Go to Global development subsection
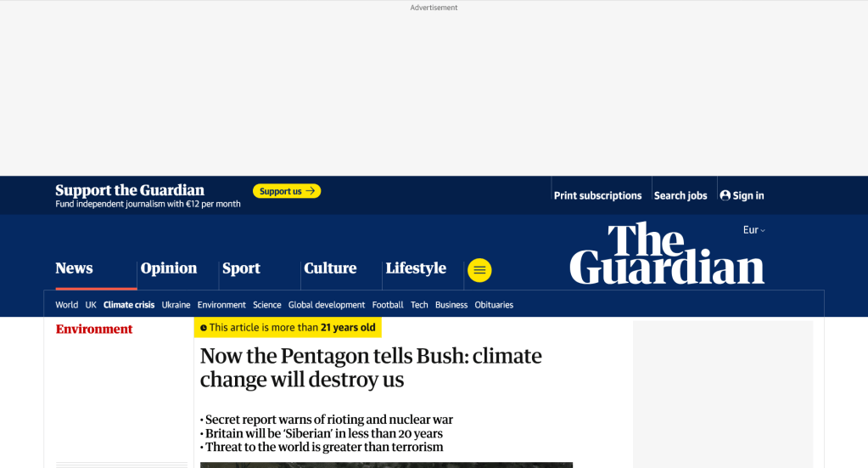 click(x=327, y=305)
